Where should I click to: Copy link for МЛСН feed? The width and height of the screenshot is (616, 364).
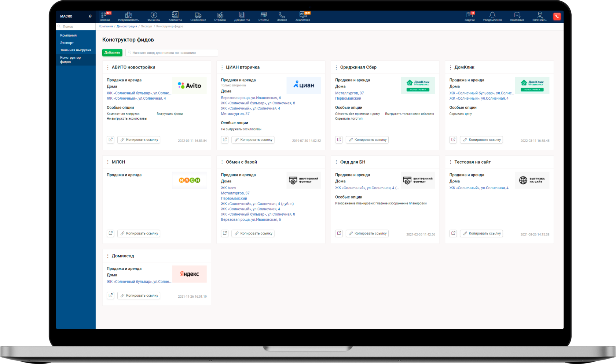(139, 233)
